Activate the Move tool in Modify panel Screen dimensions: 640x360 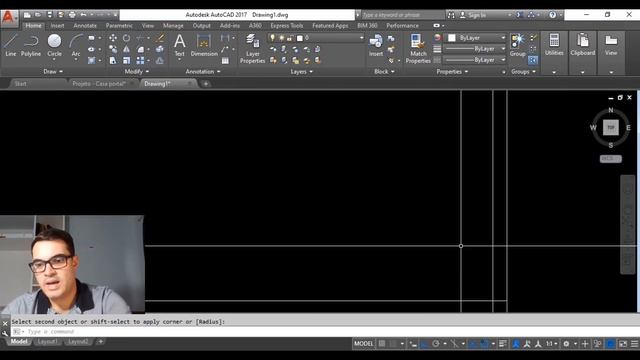[113, 38]
